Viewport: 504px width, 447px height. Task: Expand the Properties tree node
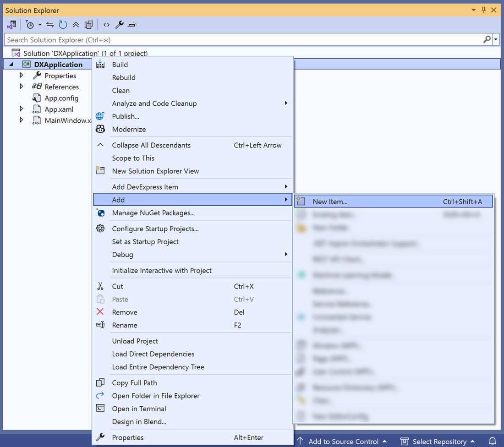tap(21, 75)
